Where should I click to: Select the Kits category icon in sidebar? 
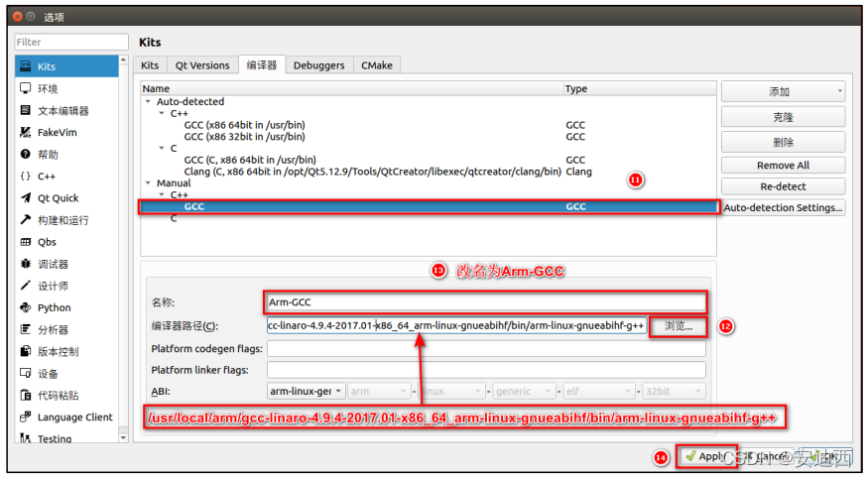(26, 66)
